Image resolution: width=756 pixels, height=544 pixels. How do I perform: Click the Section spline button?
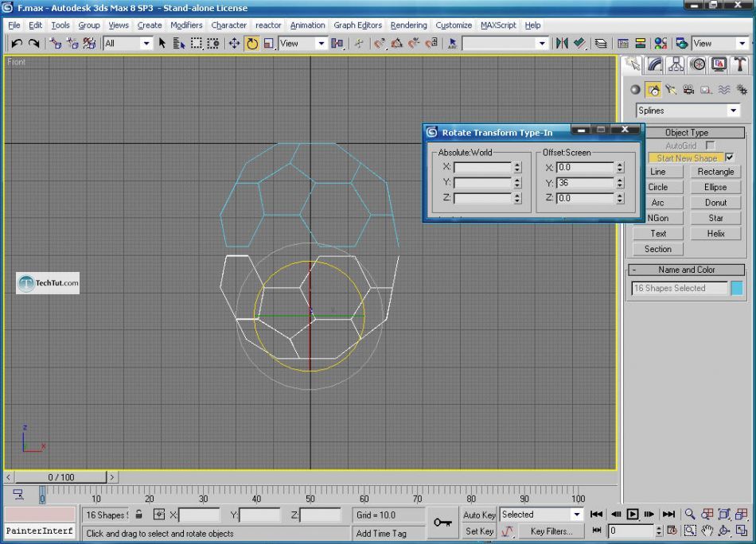pos(657,249)
